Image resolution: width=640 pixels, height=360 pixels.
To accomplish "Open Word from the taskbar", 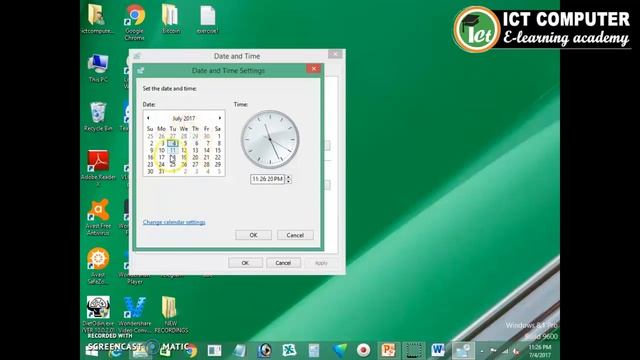I will (x=438, y=350).
